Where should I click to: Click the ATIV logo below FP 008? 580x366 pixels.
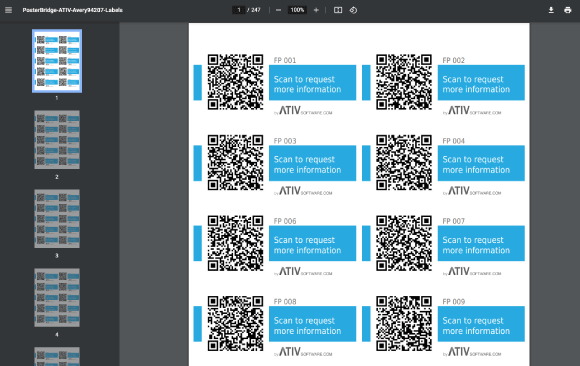pos(303,352)
